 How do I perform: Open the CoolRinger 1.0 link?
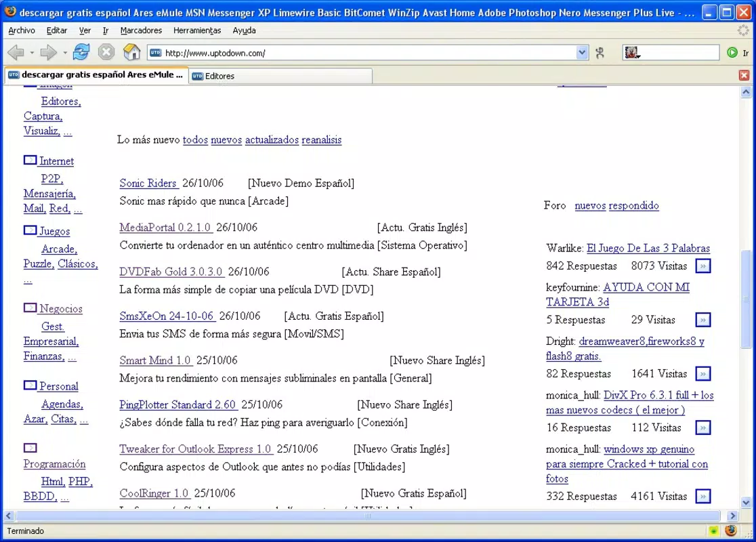[154, 493]
